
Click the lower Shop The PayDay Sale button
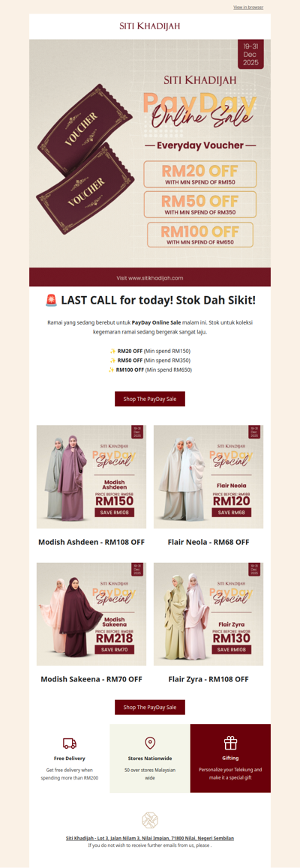[x=150, y=707]
